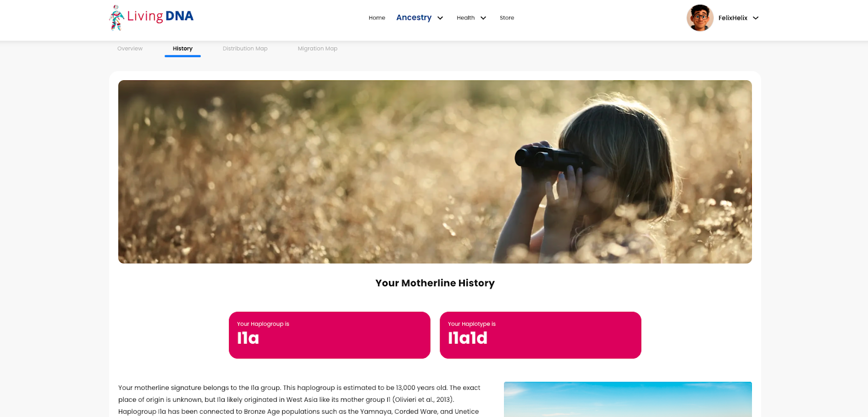Viewport: 868px width, 417px height.
Task: Click the FelixHelix username text
Action: (x=733, y=18)
